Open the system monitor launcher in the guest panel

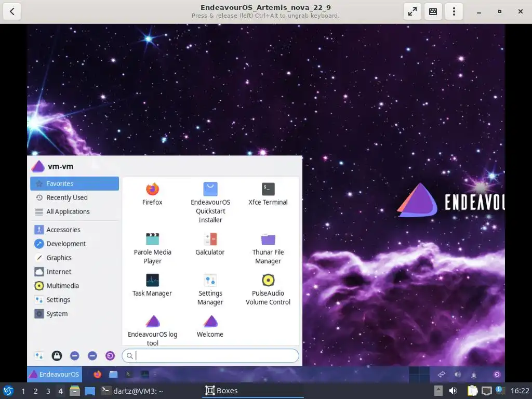[x=145, y=374]
